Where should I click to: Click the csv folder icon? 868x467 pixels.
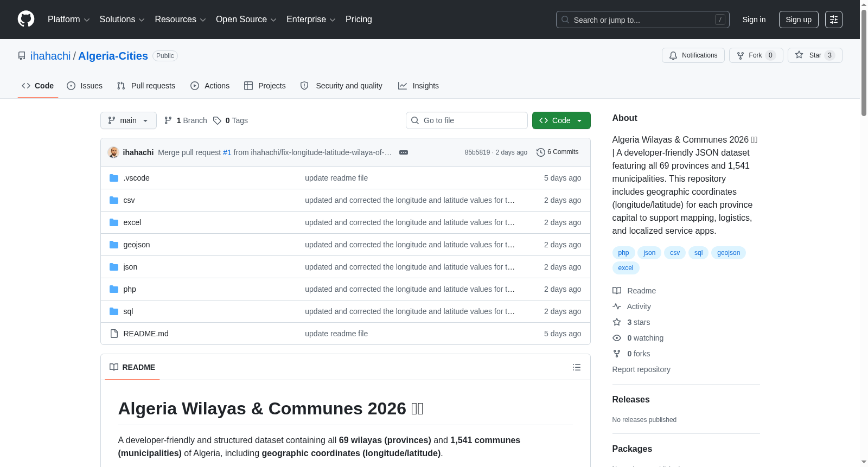tap(114, 200)
